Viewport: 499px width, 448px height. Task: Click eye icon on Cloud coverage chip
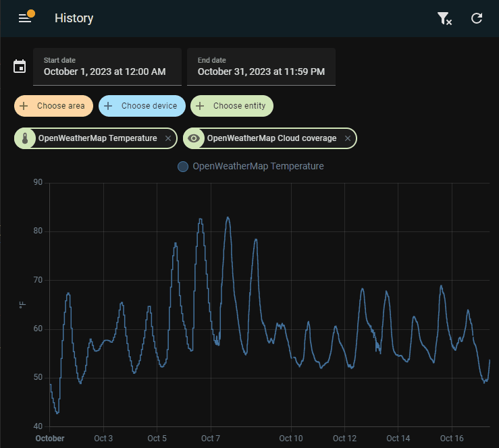[194, 138]
